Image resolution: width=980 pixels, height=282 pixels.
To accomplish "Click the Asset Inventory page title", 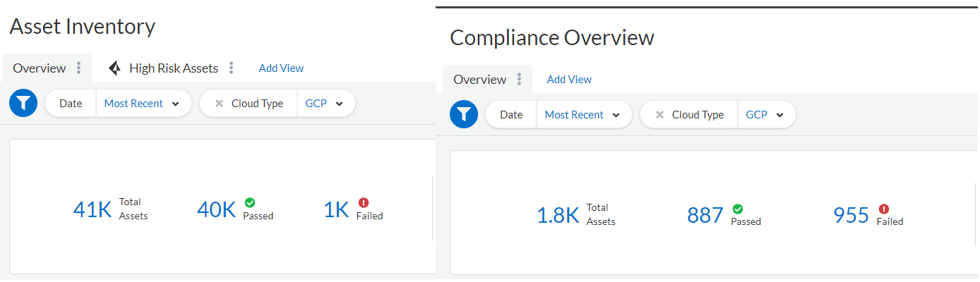I will (x=82, y=27).
